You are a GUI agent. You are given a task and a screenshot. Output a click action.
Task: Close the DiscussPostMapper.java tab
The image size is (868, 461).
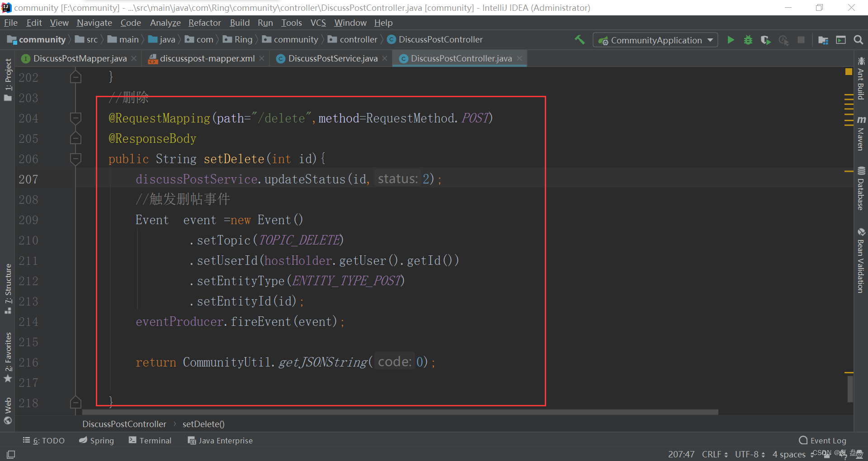click(134, 58)
